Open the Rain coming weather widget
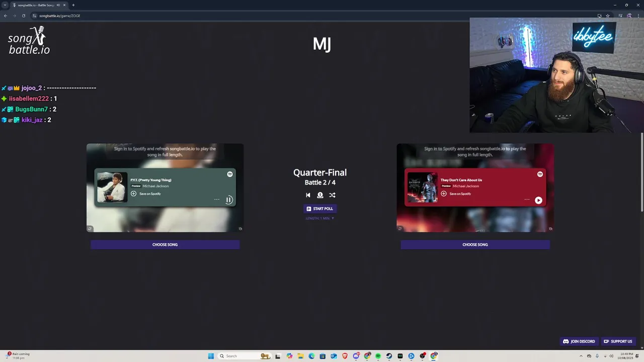Viewport: 644px width, 362px height. pyautogui.click(x=18, y=355)
